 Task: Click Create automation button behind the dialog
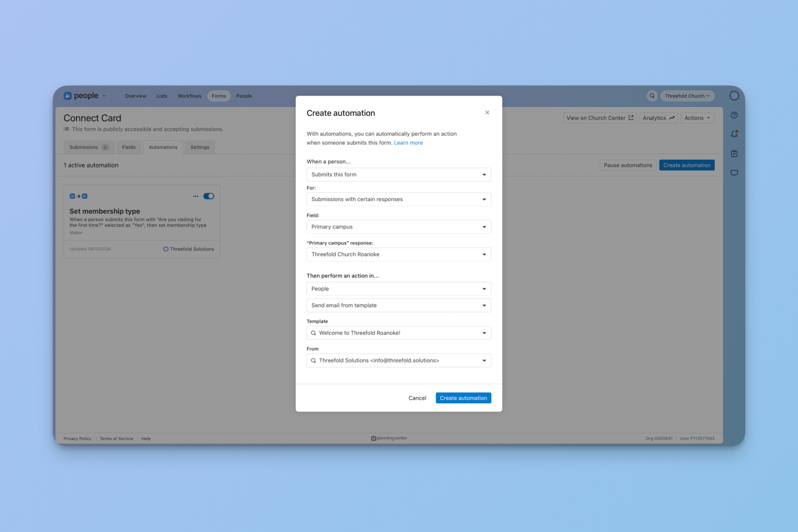click(x=687, y=165)
